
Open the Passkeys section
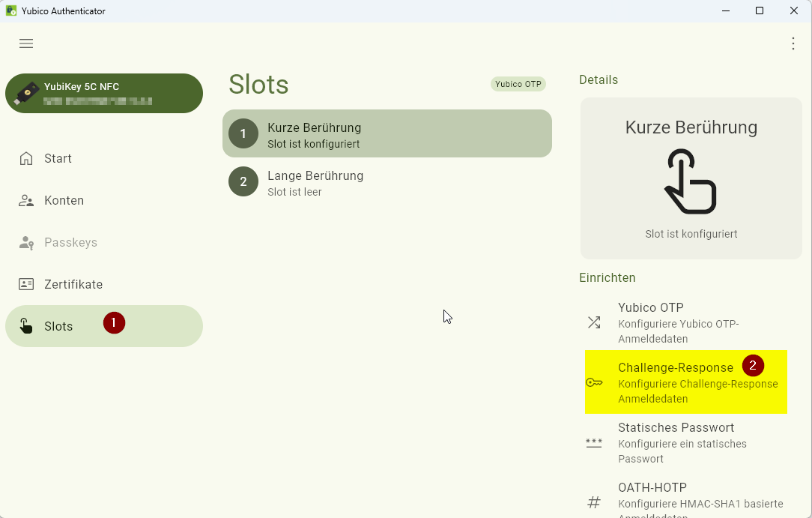104,242
